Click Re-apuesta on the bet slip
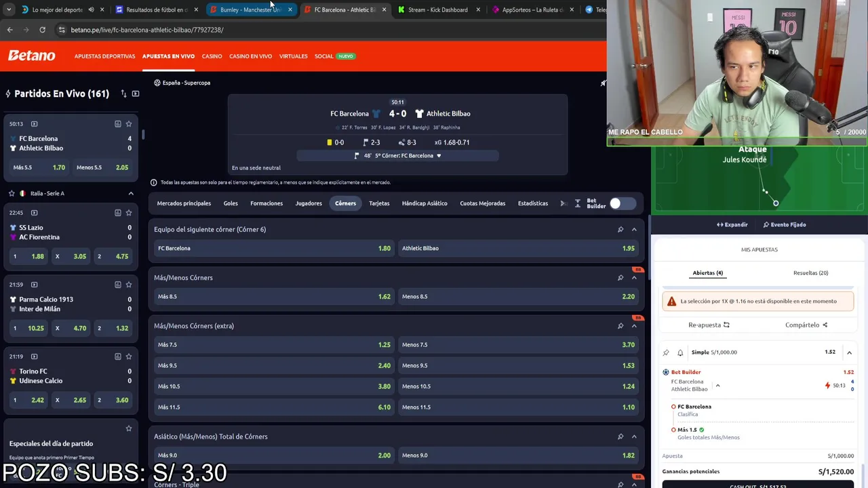This screenshot has height=488, width=868. point(709,325)
